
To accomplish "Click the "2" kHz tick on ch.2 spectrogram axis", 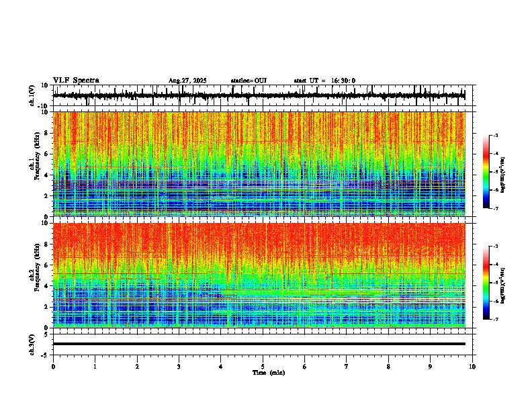I will (46, 307).
